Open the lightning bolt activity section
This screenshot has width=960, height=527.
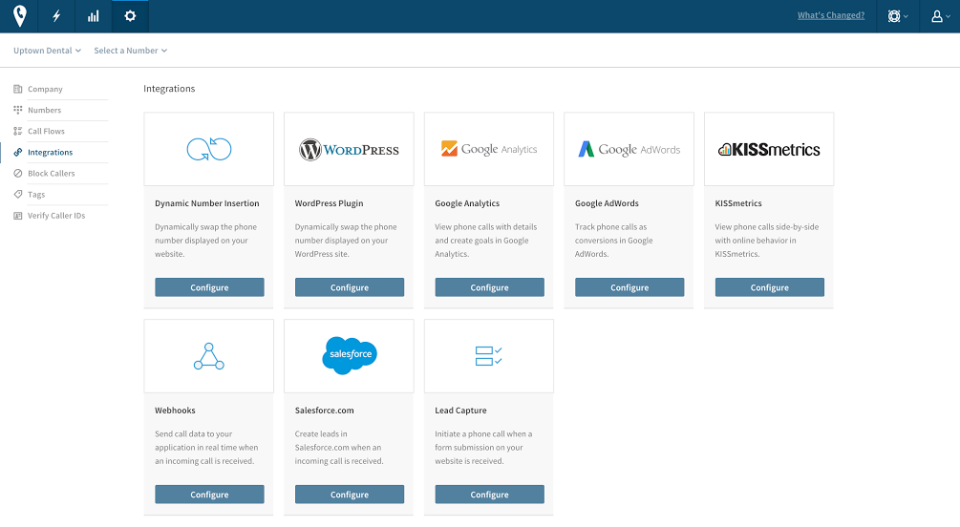[x=56, y=16]
